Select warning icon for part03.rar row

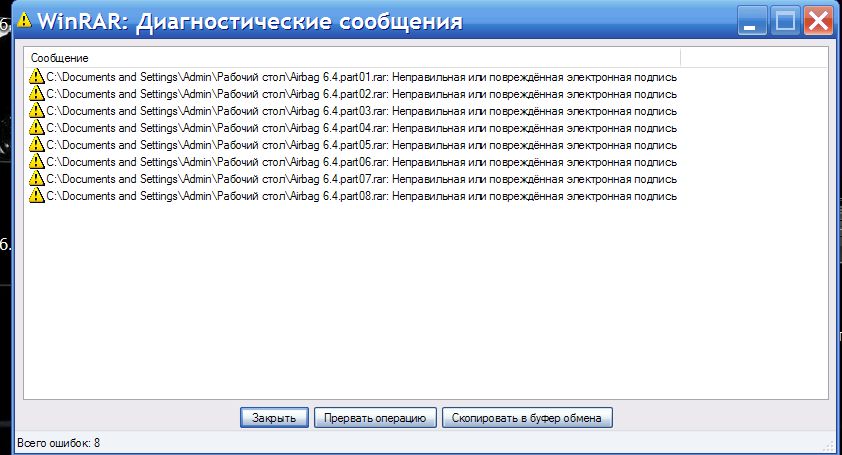37,111
